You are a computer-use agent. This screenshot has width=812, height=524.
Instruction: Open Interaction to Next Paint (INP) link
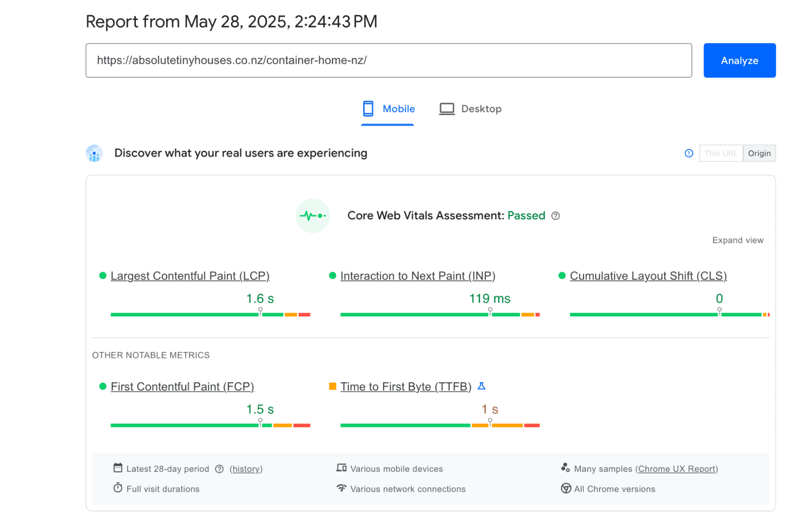pos(418,276)
